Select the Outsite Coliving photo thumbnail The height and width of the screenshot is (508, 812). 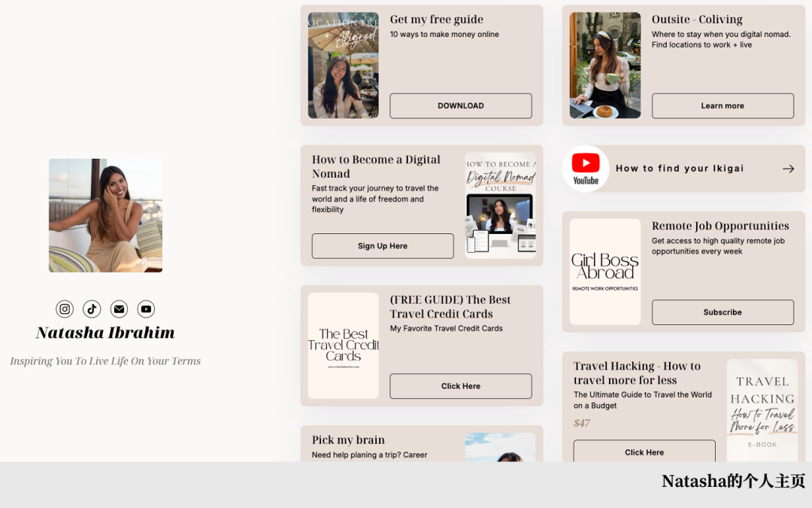(x=605, y=65)
